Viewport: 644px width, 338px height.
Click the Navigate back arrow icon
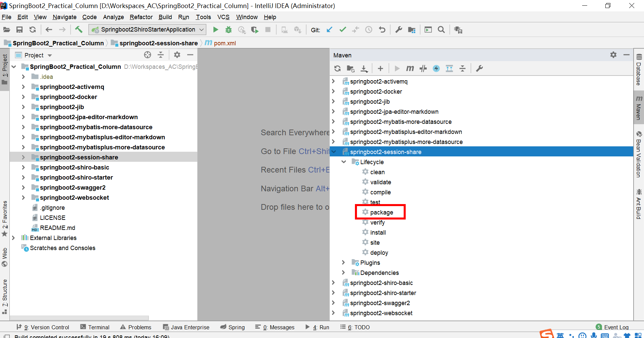point(49,30)
